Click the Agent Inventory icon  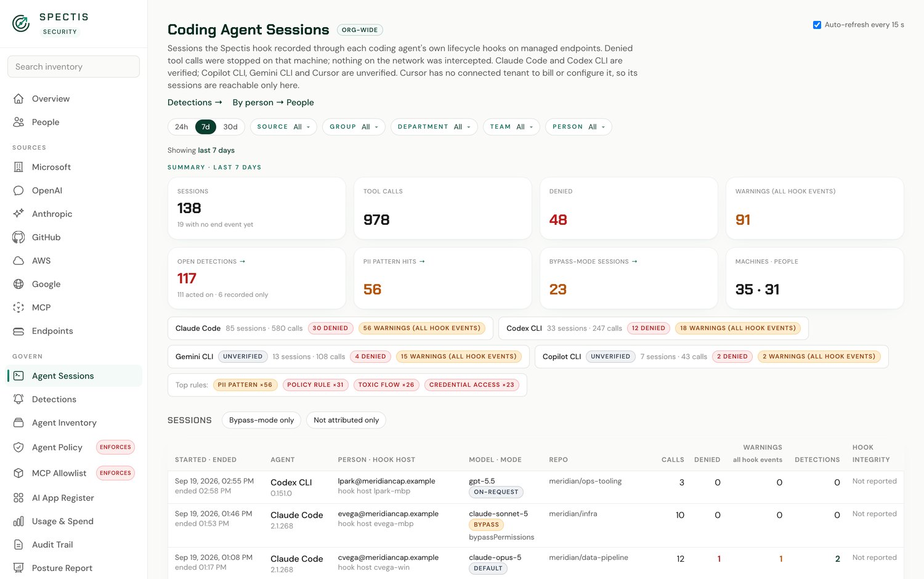tap(18, 423)
